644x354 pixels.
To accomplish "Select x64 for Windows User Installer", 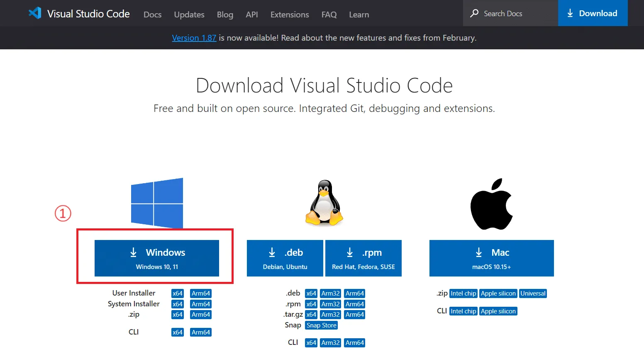I will click(x=178, y=293).
